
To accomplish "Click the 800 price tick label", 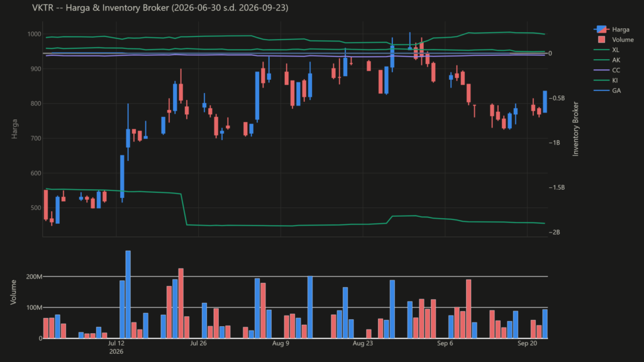I will tap(36, 104).
